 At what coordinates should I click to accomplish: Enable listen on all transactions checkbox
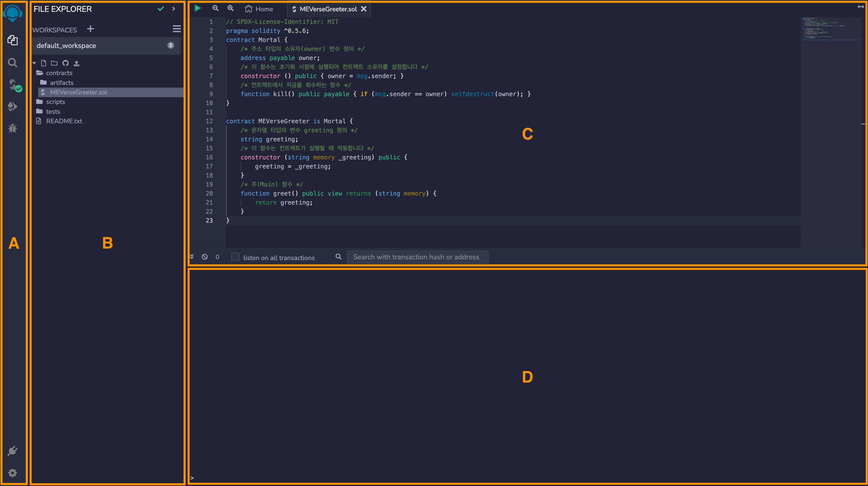tap(235, 257)
